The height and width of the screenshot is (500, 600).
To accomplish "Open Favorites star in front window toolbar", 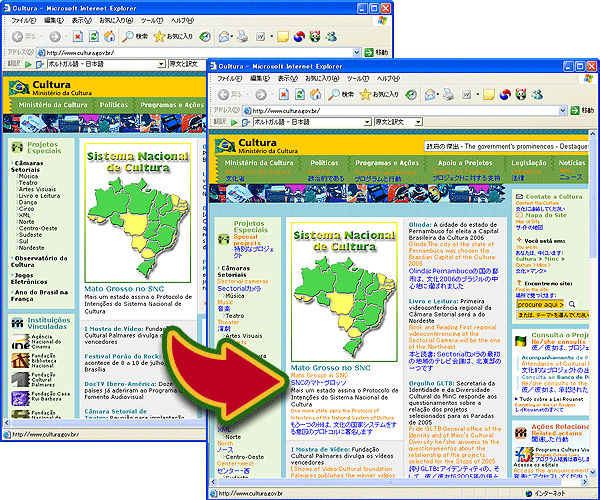I will 379,94.
